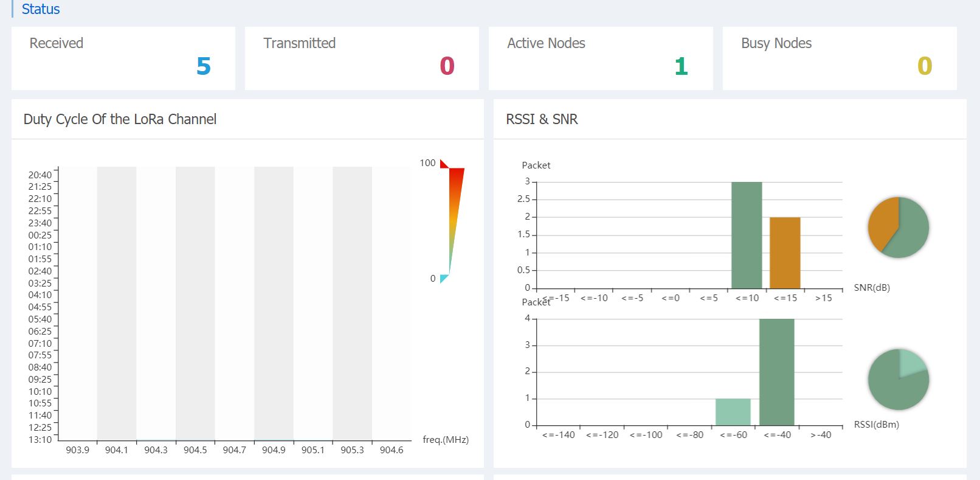Image resolution: width=980 pixels, height=480 pixels.
Task: Click the Transmitted count value
Action: pyautogui.click(x=447, y=66)
